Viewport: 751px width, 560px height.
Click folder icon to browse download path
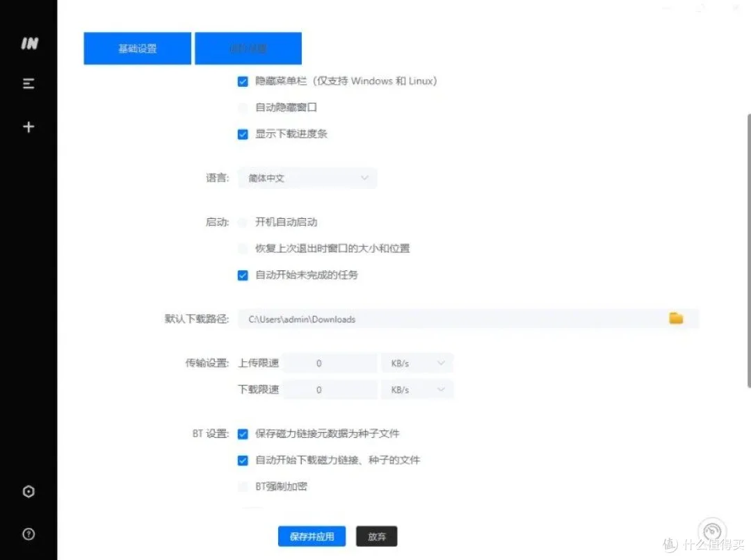click(x=676, y=318)
